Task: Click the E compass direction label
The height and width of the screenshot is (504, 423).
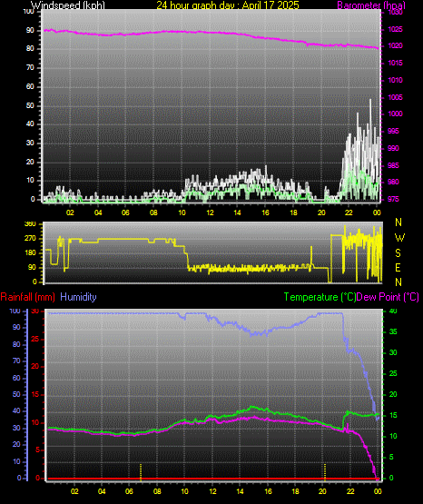Action: pos(398,267)
